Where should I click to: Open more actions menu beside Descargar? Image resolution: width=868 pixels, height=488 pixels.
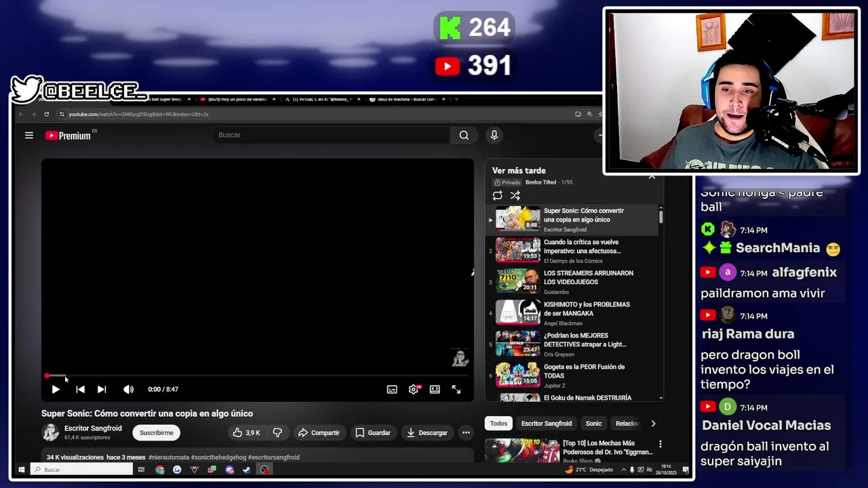466,432
